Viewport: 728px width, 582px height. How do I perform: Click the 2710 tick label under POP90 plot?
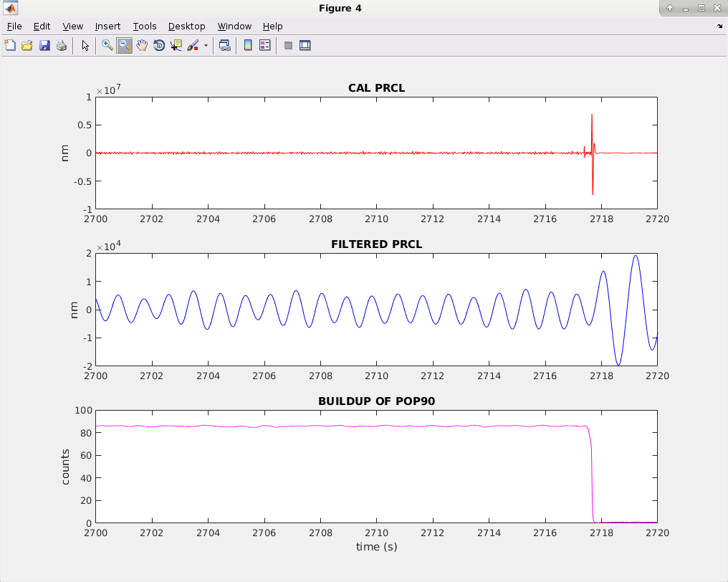coord(376,533)
